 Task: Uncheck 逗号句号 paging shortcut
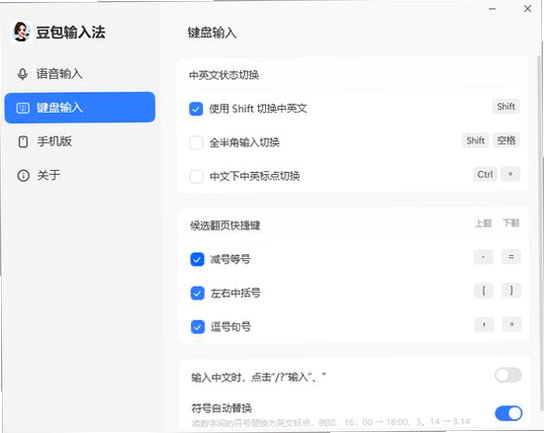pyautogui.click(x=198, y=327)
